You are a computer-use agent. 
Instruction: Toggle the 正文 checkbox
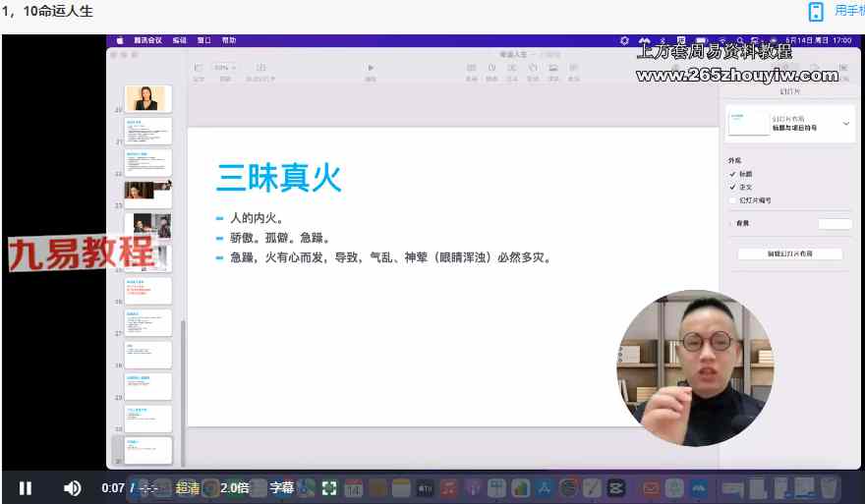pos(732,187)
